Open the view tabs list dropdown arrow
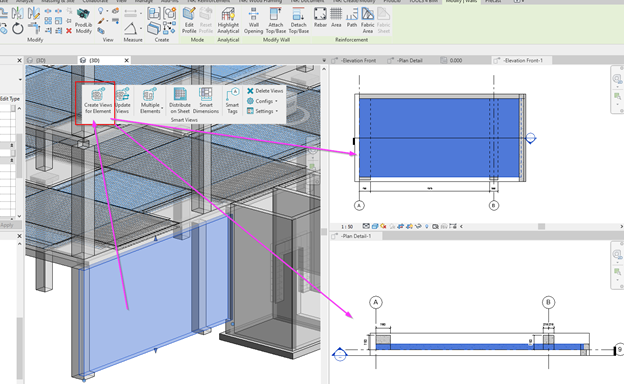Image resolution: width=624 pixels, height=384 pixels. [324, 60]
